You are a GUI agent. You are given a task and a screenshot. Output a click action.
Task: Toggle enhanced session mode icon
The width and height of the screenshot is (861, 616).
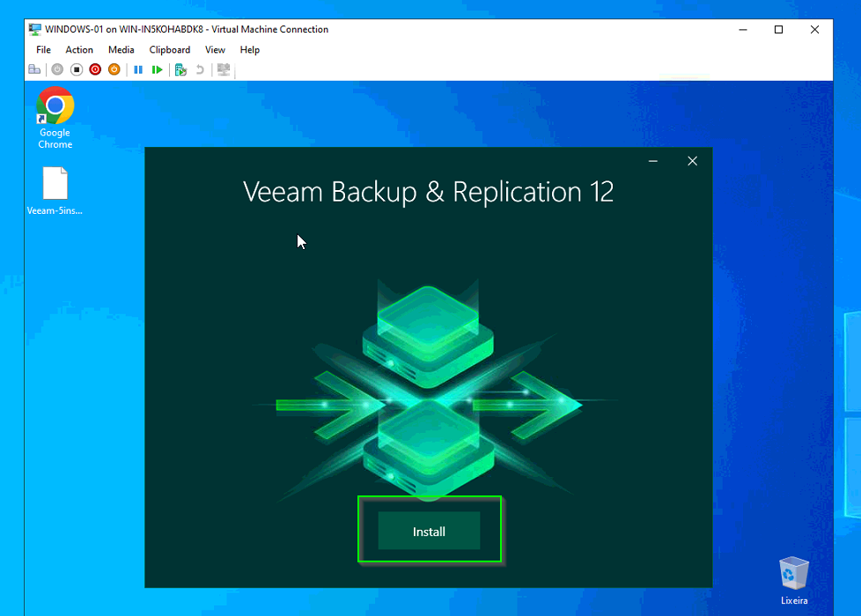(224, 70)
